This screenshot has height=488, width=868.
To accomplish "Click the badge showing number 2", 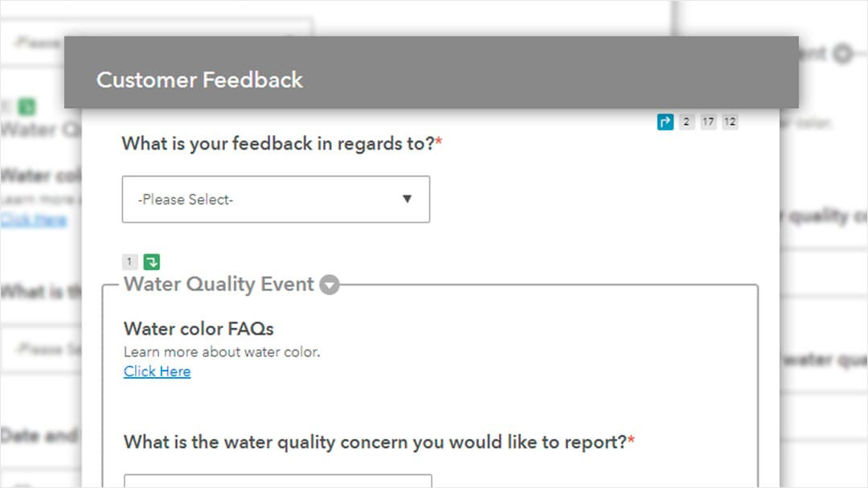I will 686,121.
